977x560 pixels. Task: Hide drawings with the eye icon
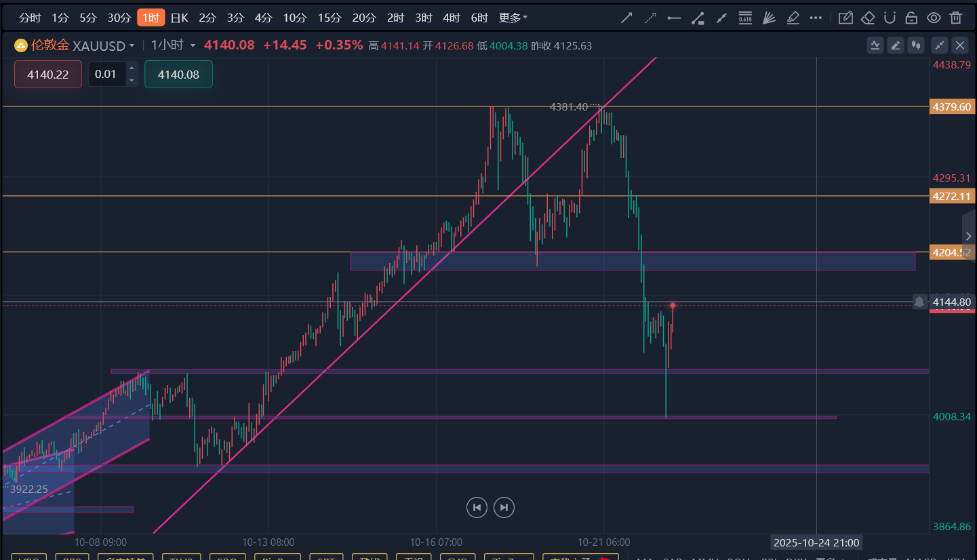point(934,18)
